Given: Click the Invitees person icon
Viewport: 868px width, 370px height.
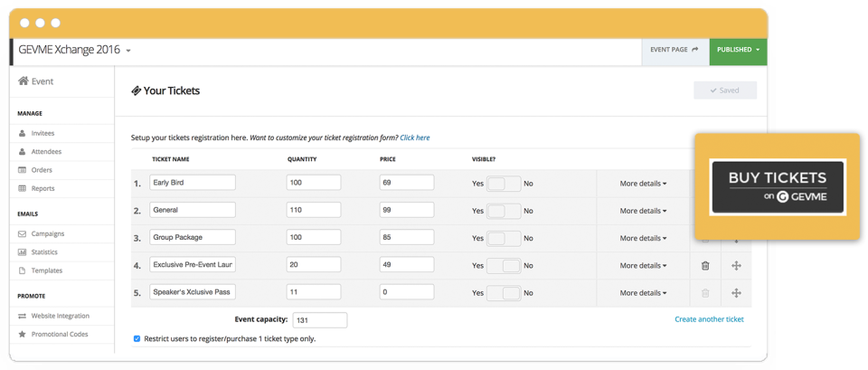Looking at the screenshot, I should (22, 134).
